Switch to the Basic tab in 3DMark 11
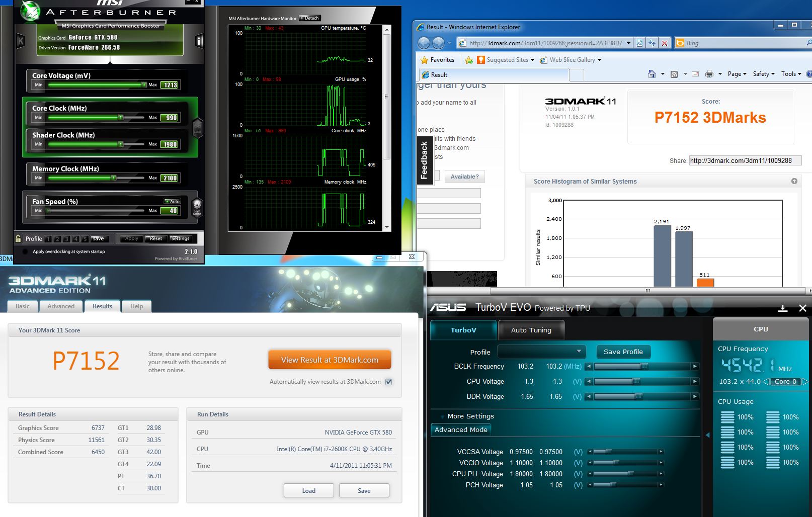812x517 pixels. [x=23, y=306]
